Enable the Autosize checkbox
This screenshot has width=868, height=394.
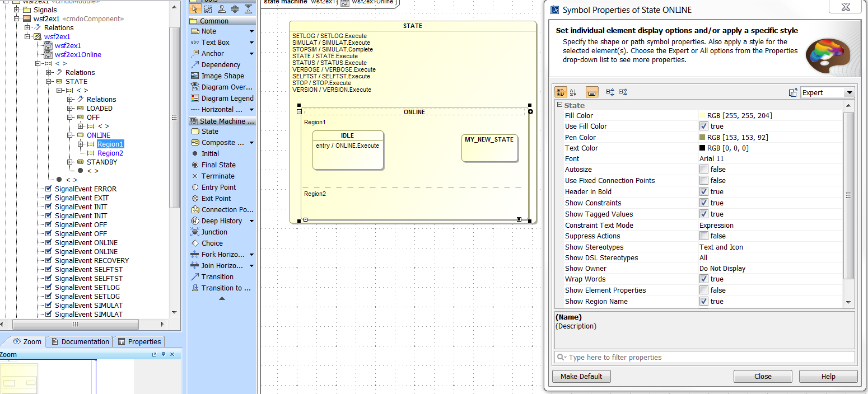[x=703, y=170]
